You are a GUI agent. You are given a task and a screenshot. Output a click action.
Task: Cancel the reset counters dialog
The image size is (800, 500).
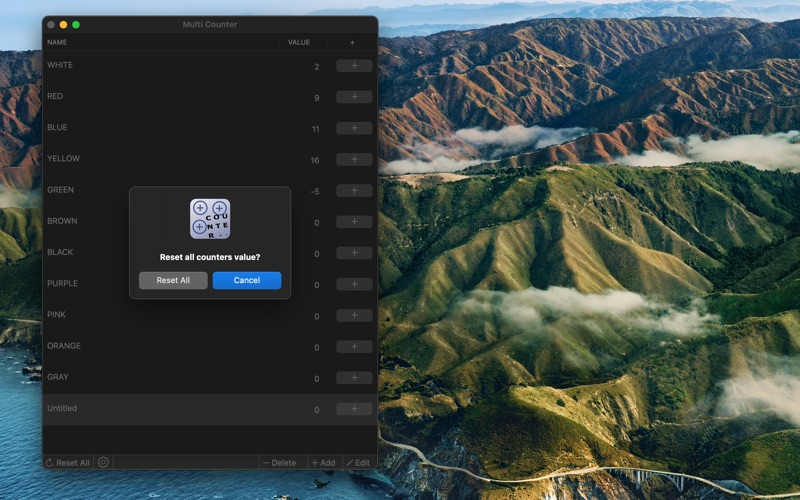(x=247, y=280)
